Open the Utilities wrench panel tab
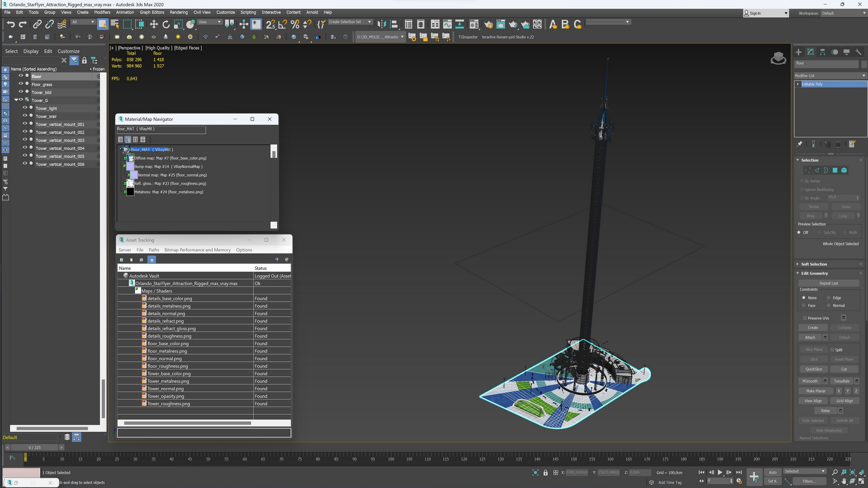The image size is (868, 488). coord(859,52)
